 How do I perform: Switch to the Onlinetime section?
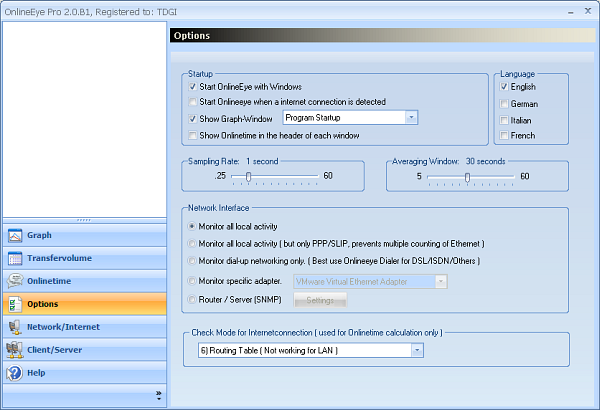(x=85, y=281)
